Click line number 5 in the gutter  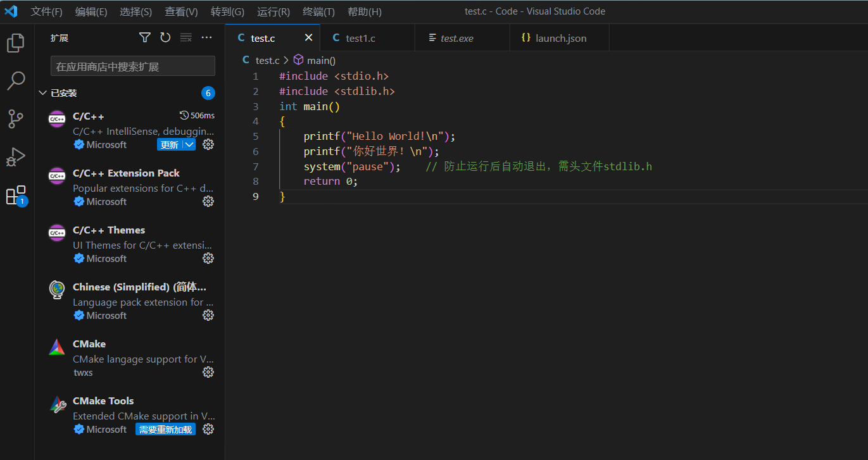point(255,136)
